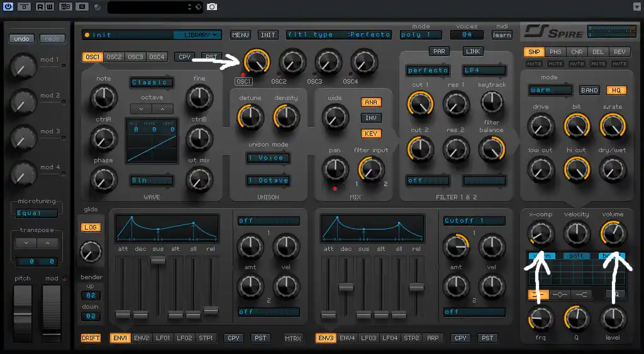
Task: Click the master volume knob
Action: click(613, 233)
